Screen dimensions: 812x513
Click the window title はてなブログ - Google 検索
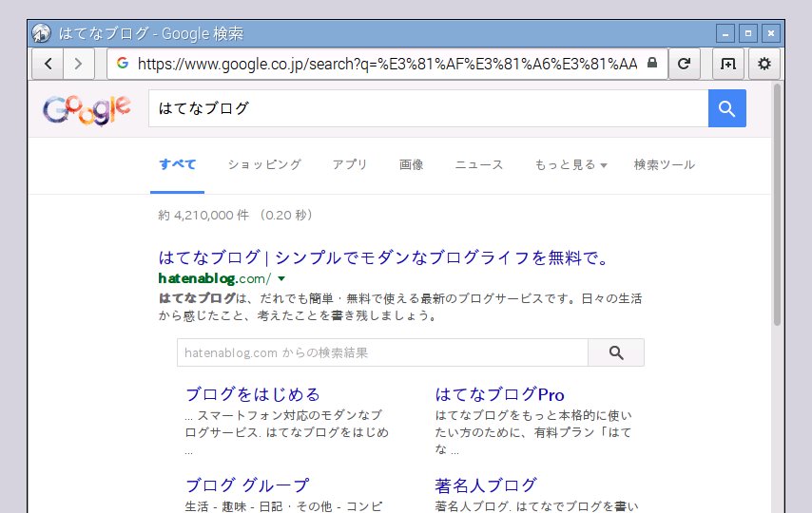[x=150, y=33]
